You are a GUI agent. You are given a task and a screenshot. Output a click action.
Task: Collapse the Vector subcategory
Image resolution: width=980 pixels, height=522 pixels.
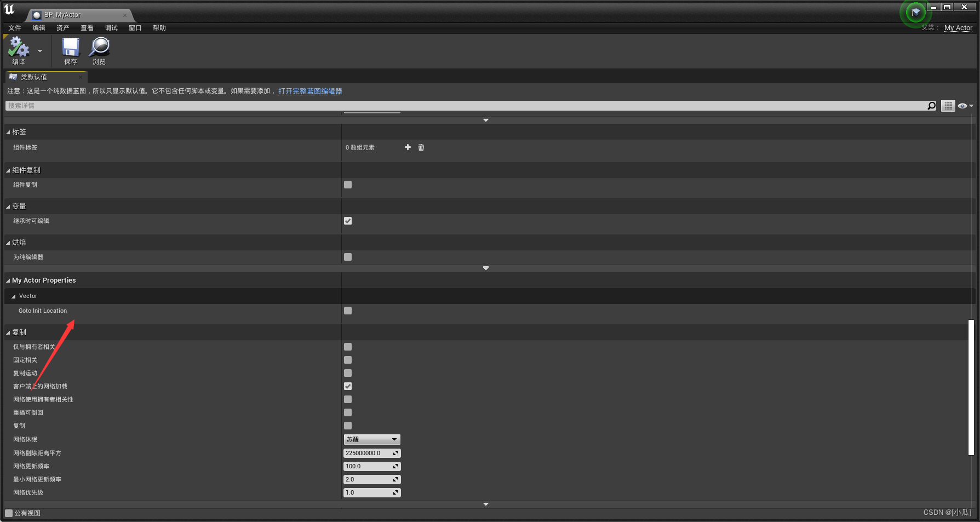tap(14, 296)
